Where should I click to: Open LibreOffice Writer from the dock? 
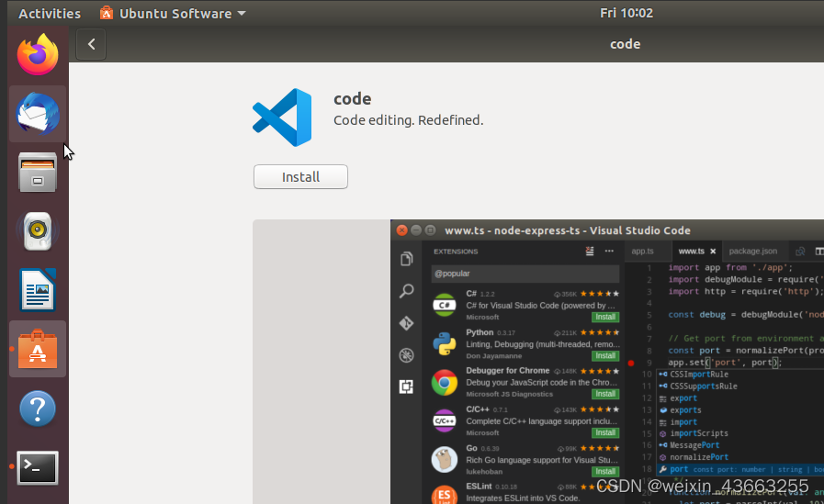tap(38, 290)
